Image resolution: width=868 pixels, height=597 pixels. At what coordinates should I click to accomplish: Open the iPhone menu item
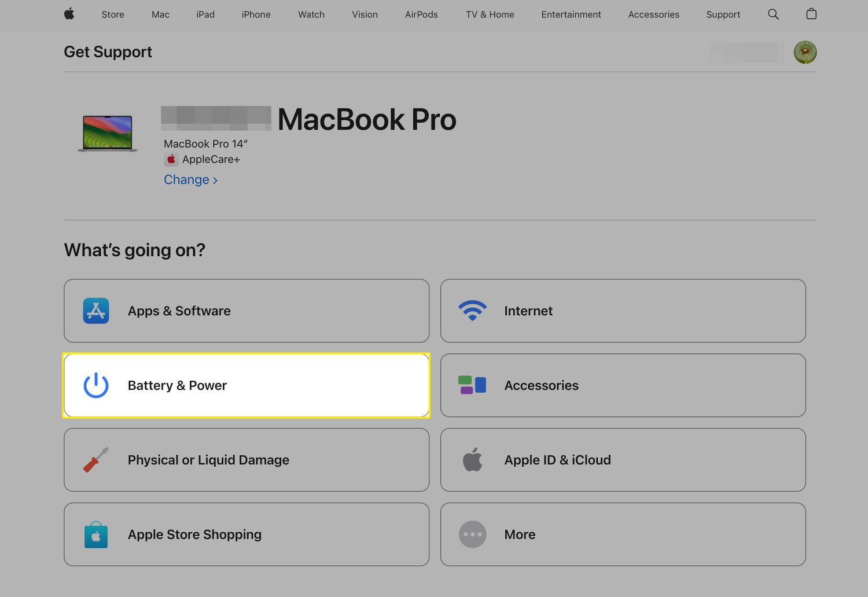(256, 14)
